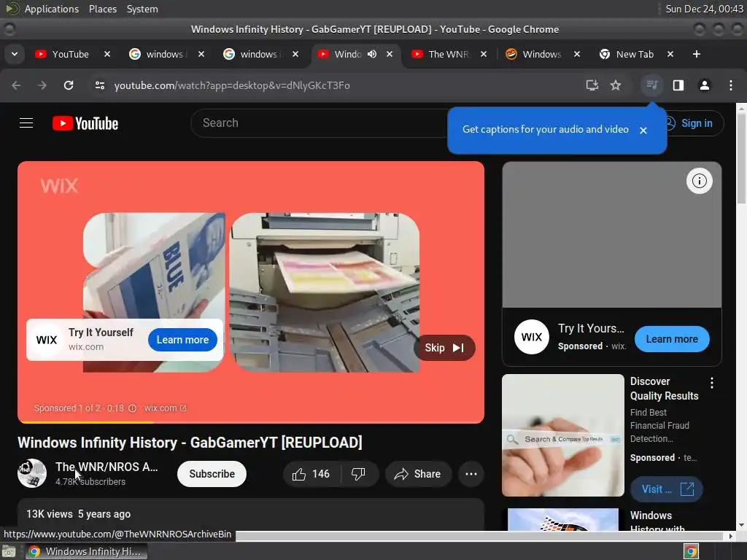This screenshot has height=560, width=747.
Task: View site information icon in address bar
Action: click(x=100, y=85)
